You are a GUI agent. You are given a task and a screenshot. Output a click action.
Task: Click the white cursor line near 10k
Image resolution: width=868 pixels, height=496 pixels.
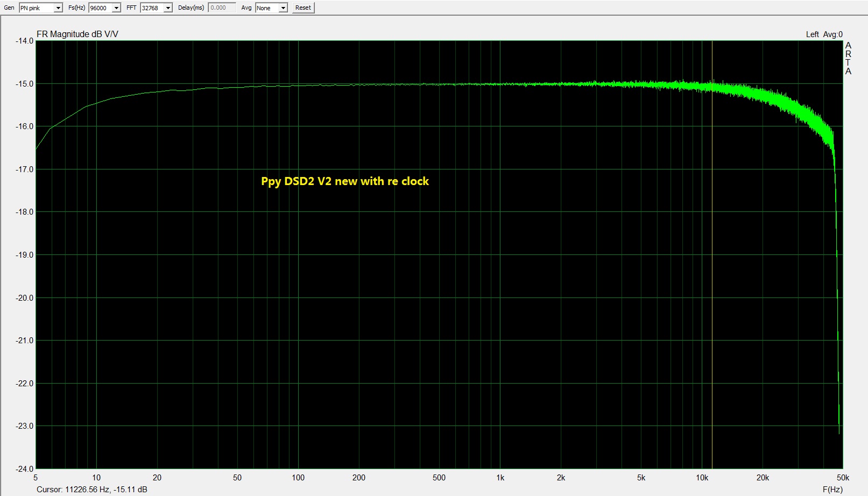click(x=712, y=254)
